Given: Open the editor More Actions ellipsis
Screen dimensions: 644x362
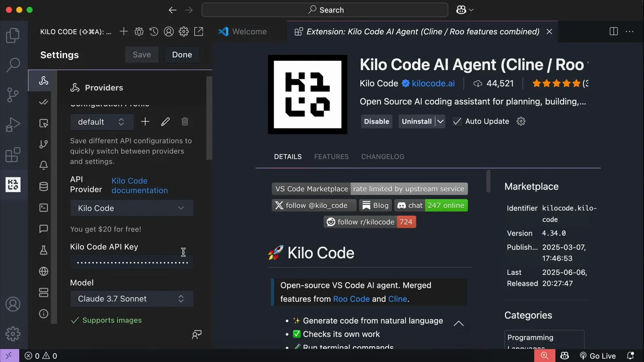Looking at the screenshot, I should [x=630, y=31].
